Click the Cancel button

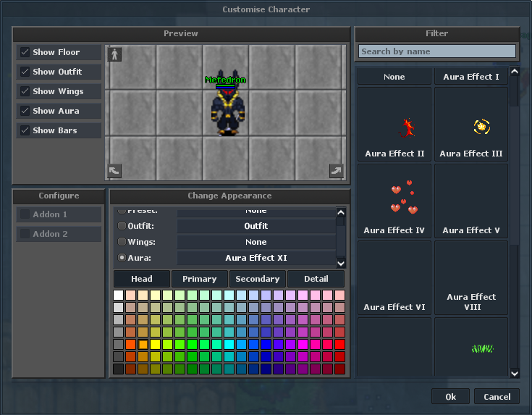tap(497, 397)
